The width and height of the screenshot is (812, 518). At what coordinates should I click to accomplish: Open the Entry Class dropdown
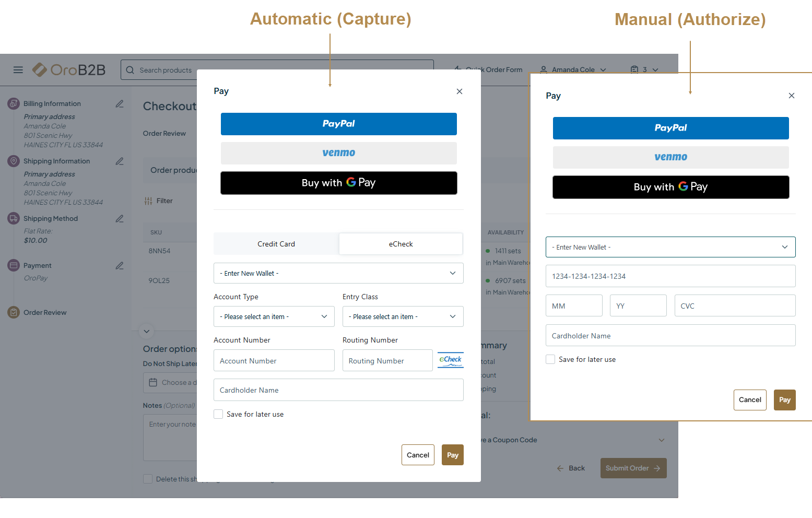click(x=403, y=316)
